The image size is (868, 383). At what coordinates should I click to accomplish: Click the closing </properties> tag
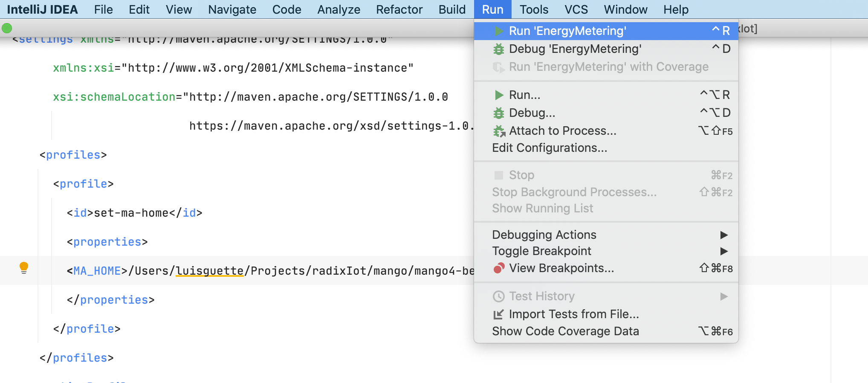tap(110, 300)
